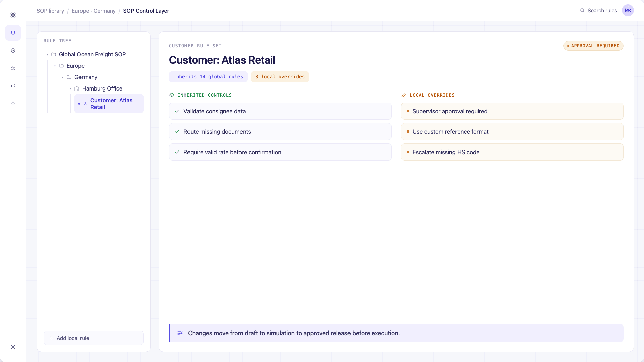
Task: Click the Inherited Controls heading
Action: [205, 95]
